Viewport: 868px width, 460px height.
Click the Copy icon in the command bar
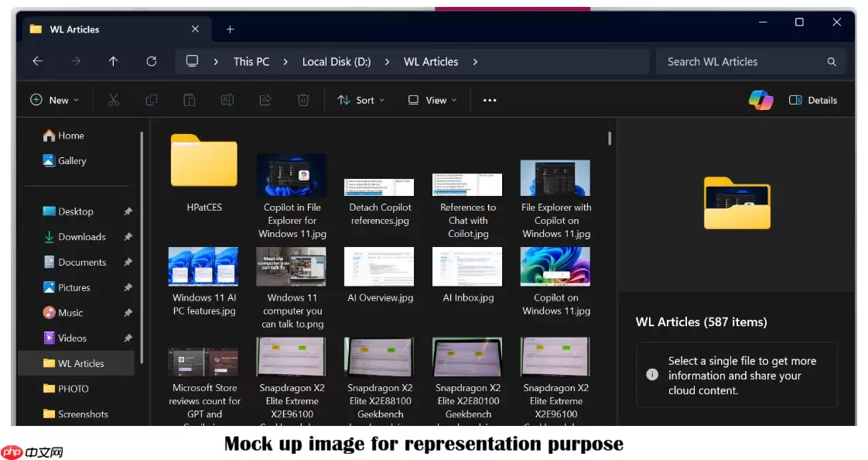click(x=152, y=99)
